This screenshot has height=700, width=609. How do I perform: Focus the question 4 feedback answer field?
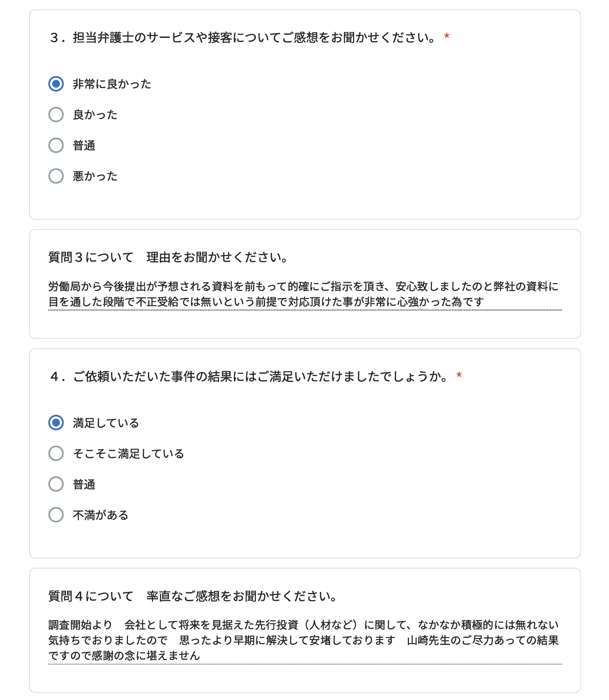click(x=305, y=641)
